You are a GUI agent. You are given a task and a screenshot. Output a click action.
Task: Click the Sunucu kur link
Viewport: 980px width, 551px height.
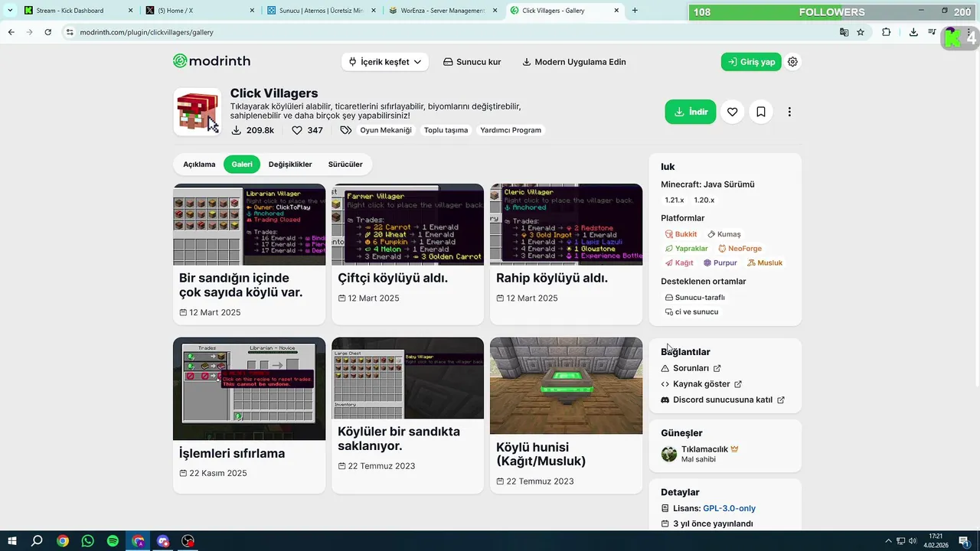point(472,62)
